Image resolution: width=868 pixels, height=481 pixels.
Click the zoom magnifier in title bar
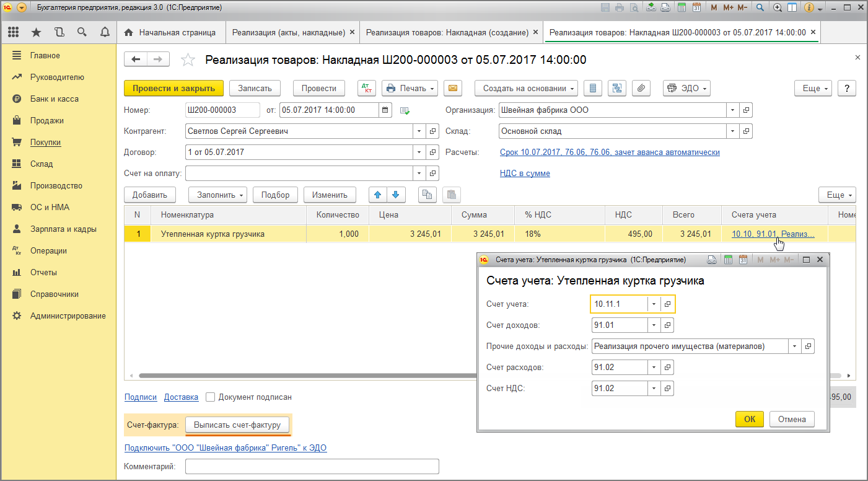778,8
